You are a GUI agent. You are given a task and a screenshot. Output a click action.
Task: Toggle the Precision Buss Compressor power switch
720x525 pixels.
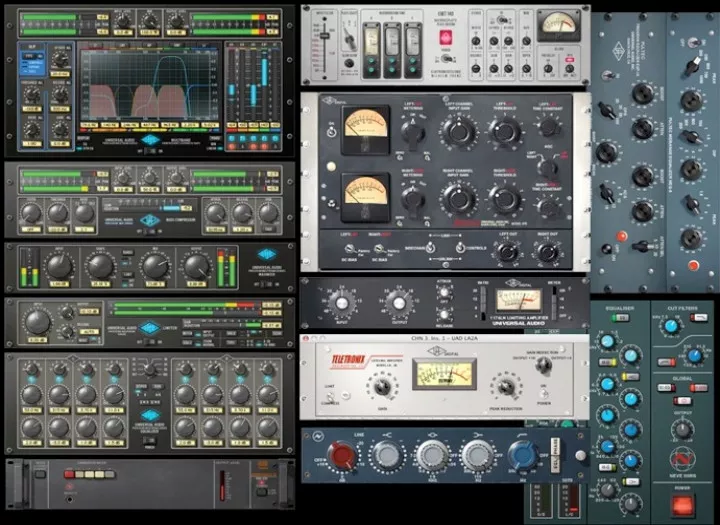pos(150,231)
